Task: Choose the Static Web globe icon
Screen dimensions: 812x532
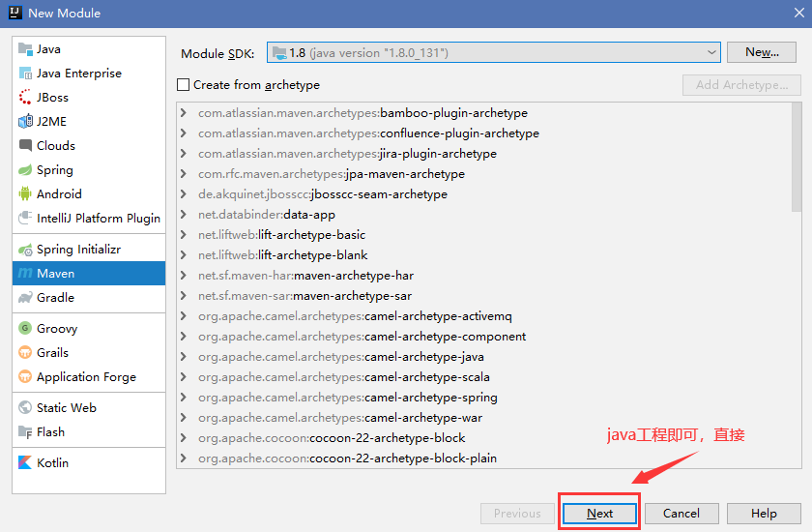Action: 25,407
